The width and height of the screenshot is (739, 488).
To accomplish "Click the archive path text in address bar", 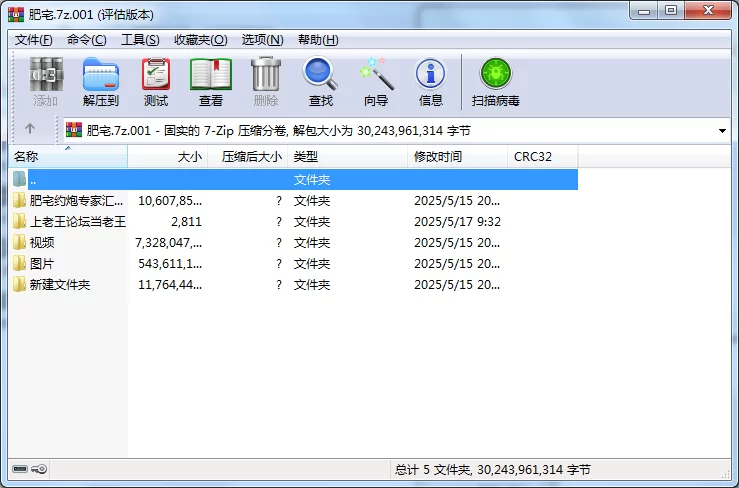I will (x=278, y=130).
